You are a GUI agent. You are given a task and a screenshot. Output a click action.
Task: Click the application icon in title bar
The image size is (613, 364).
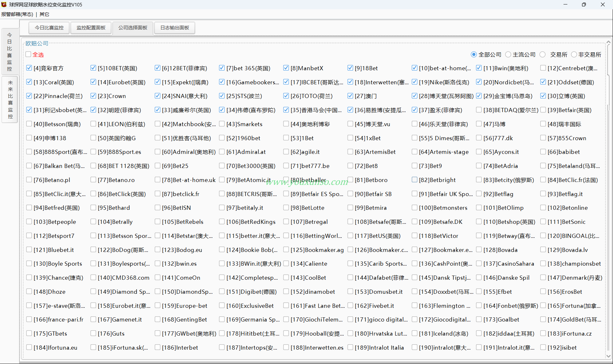coord(4,4)
